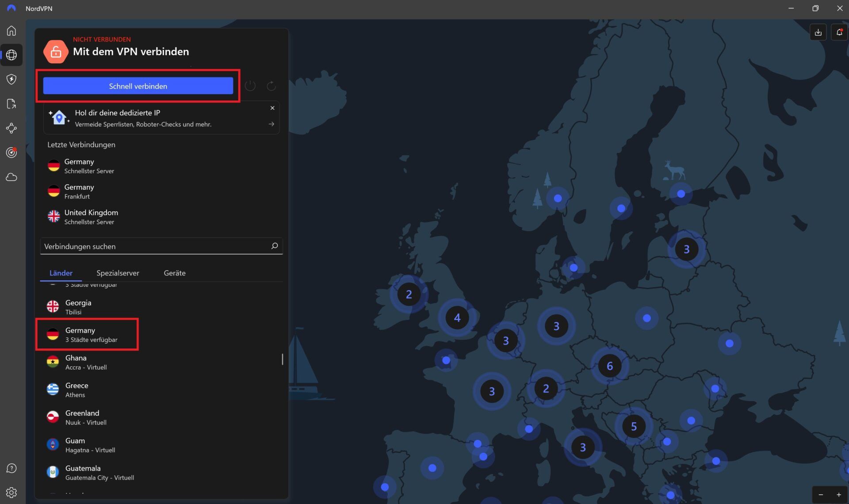Restore down the NordVPN window
This screenshot has width=849, height=504.
815,8
